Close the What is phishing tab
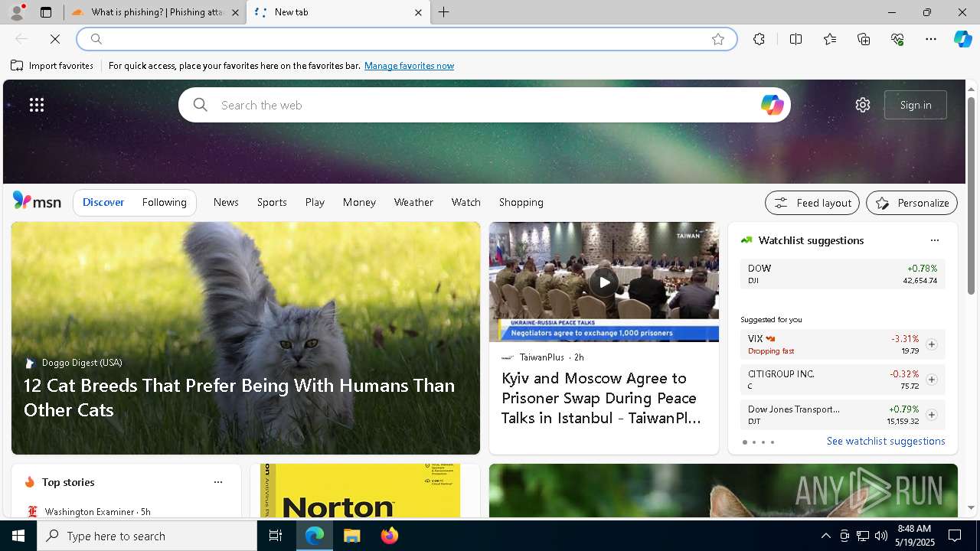The image size is (980, 551). pyautogui.click(x=235, y=12)
